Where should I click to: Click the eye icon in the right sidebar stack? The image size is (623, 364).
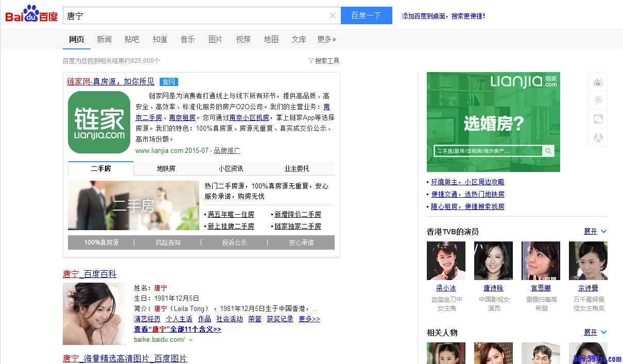click(598, 82)
